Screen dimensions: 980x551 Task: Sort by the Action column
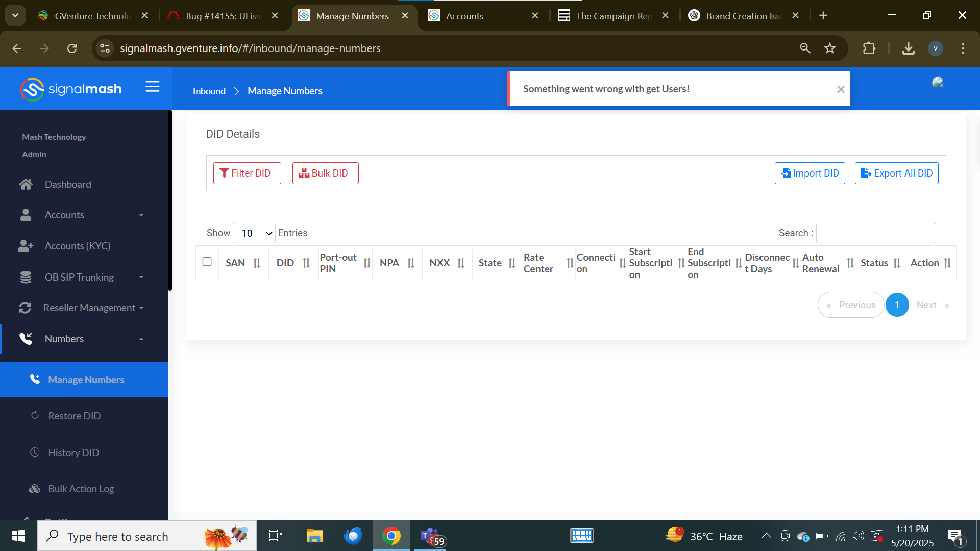click(947, 263)
